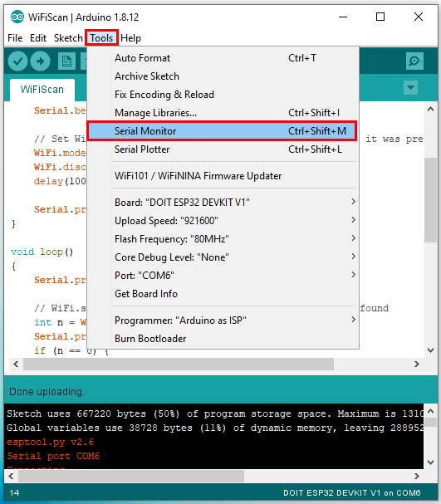Open Serial Monitor from the menu
Screen dimensions: 441x504
(x=223, y=131)
